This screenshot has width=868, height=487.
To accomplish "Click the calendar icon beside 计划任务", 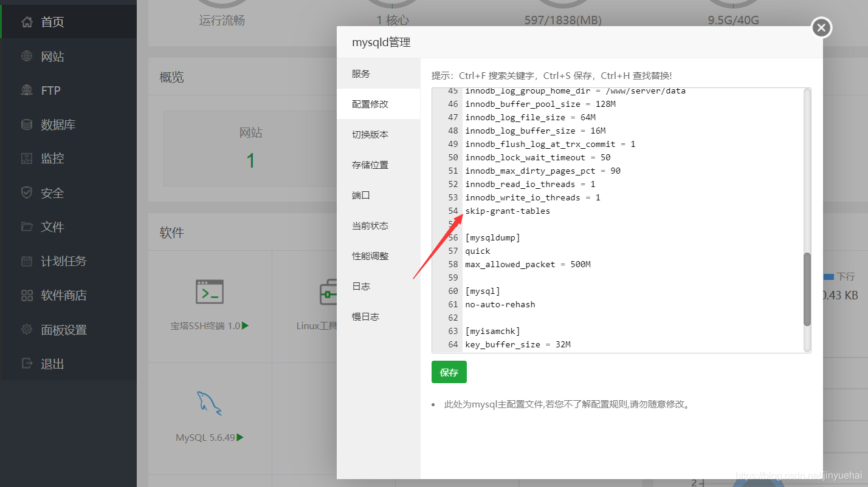I will (27, 261).
